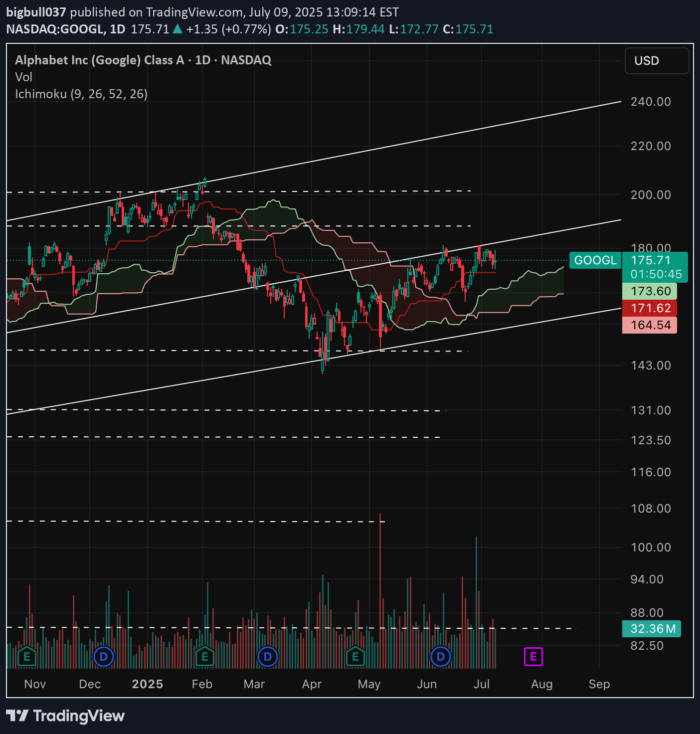Screen dimensions: 700x734
Task: Click the 32.36 M volume label
Action: [652, 629]
